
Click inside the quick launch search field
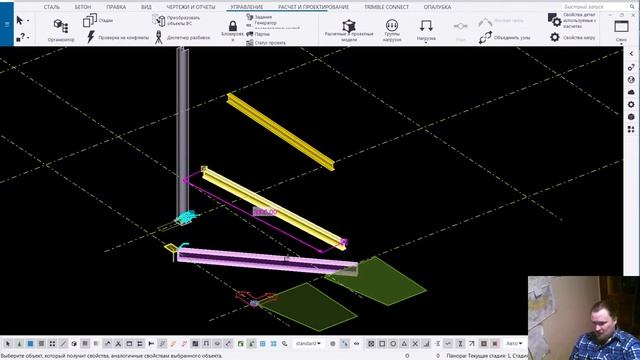click(x=594, y=7)
